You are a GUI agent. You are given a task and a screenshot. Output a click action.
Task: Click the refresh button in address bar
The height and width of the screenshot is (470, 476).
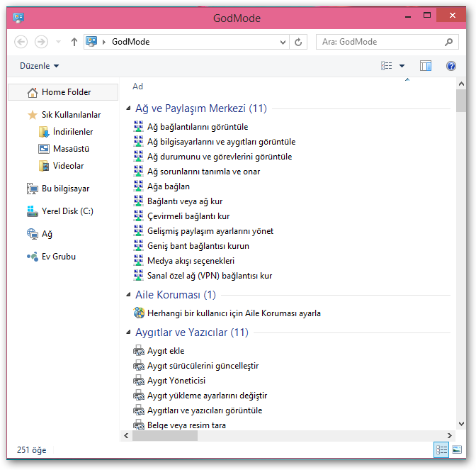pyautogui.click(x=299, y=42)
